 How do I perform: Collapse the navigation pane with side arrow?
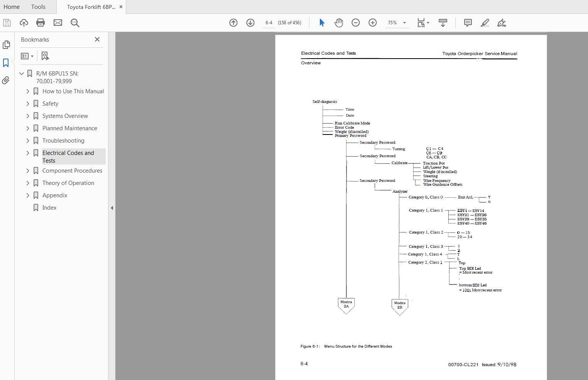[112, 208]
